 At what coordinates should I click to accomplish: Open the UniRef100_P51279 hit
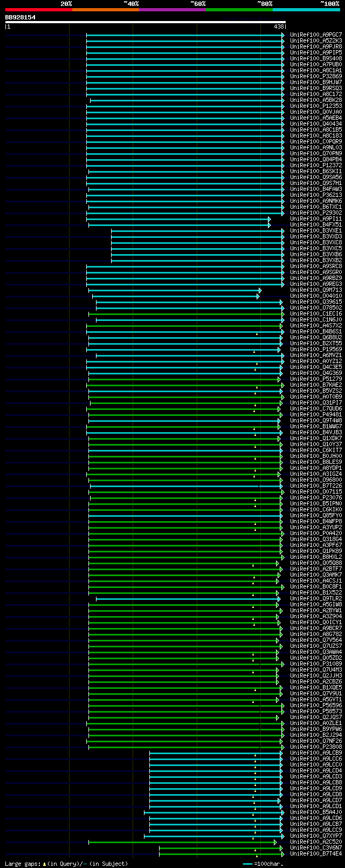click(316, 379)
